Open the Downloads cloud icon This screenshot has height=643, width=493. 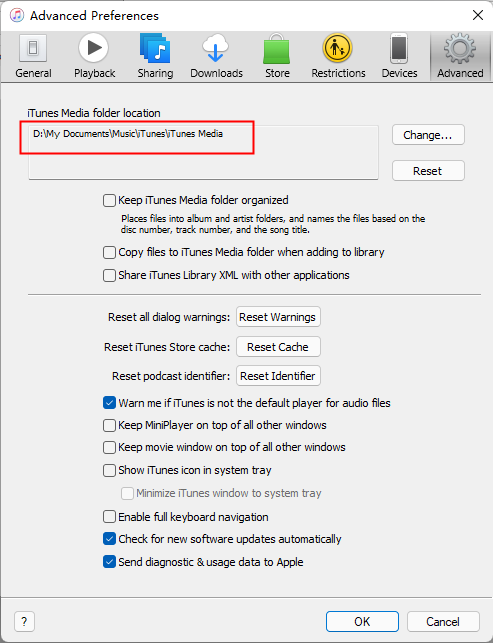[216, 48]
